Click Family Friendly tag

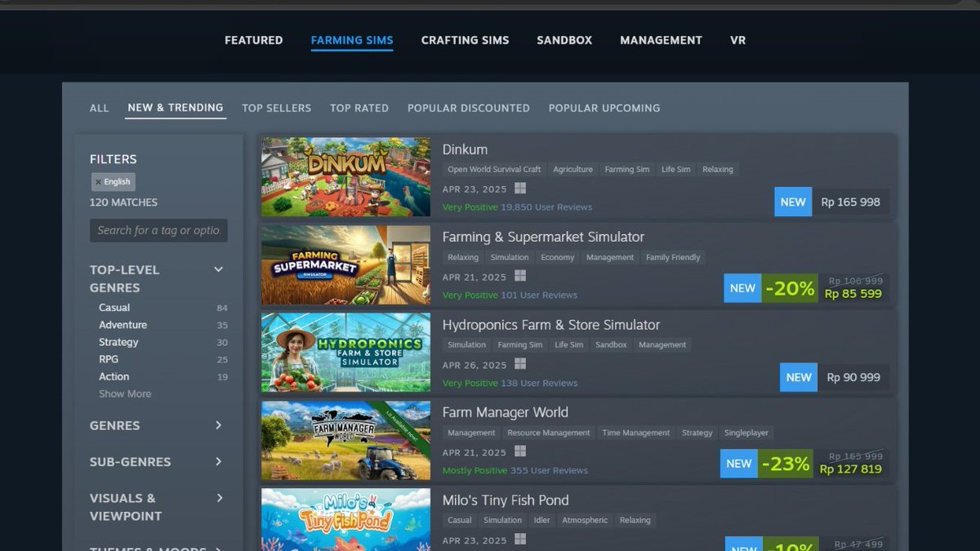click(673, 257)
